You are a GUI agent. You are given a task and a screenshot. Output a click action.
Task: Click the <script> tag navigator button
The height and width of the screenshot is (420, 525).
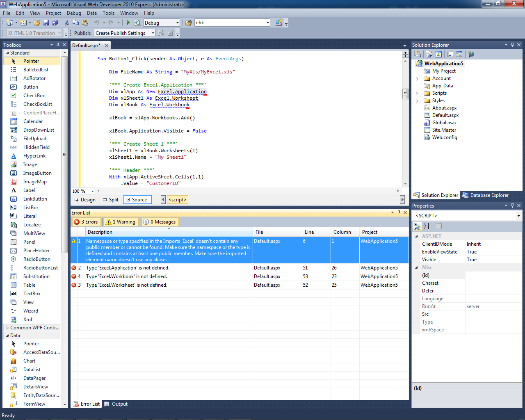click(178, 200)
